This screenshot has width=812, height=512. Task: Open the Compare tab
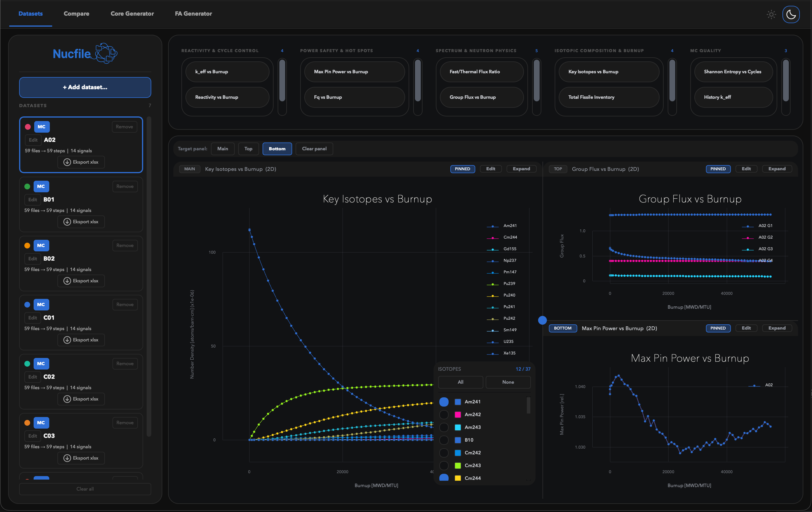click(x=77, y=14)
